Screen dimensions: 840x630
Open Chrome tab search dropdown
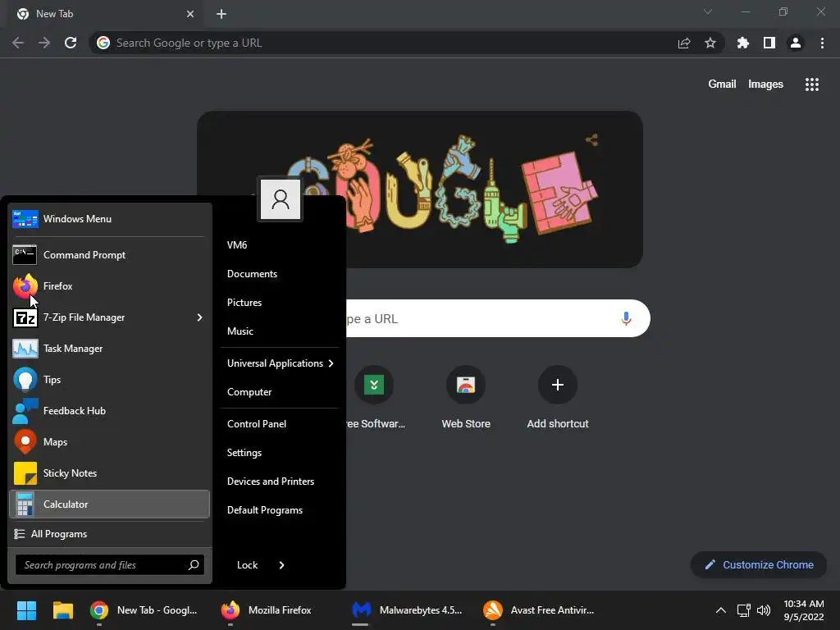click(708, 11)
